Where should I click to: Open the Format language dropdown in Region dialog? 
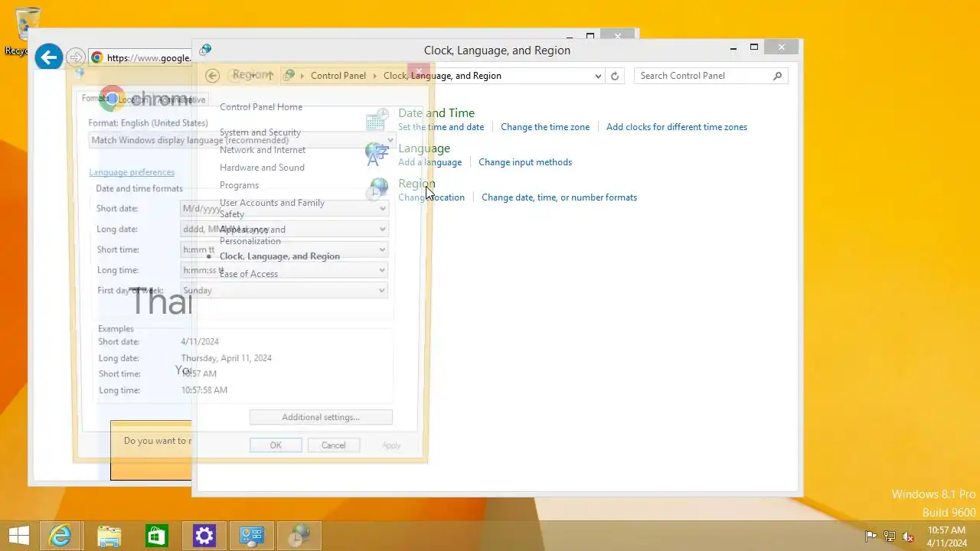point(242,140)
